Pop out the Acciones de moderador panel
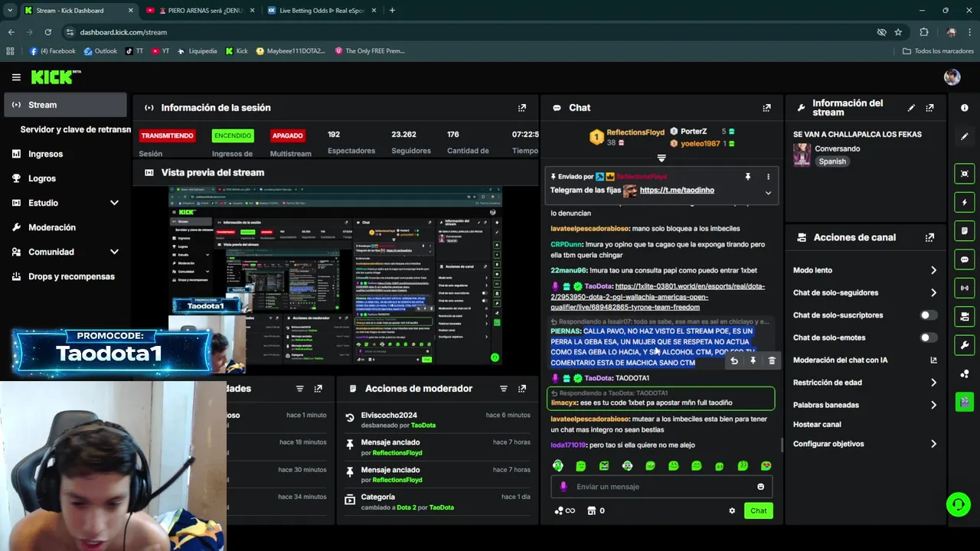 tap(522, 389)
